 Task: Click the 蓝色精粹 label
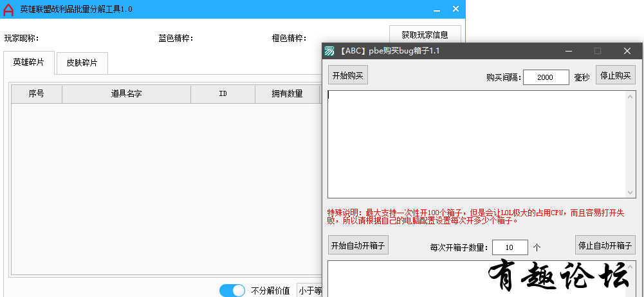point(176,38)
